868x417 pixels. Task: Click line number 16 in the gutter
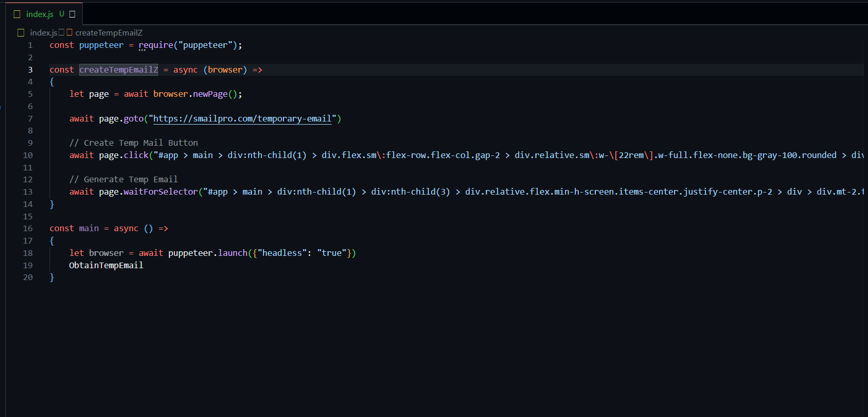pos(28,229)
